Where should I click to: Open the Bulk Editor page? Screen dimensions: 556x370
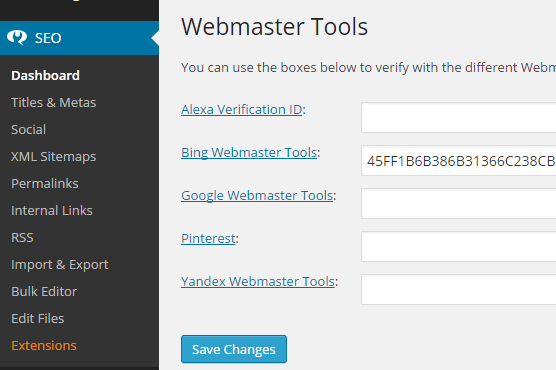[x=44, y=292]
